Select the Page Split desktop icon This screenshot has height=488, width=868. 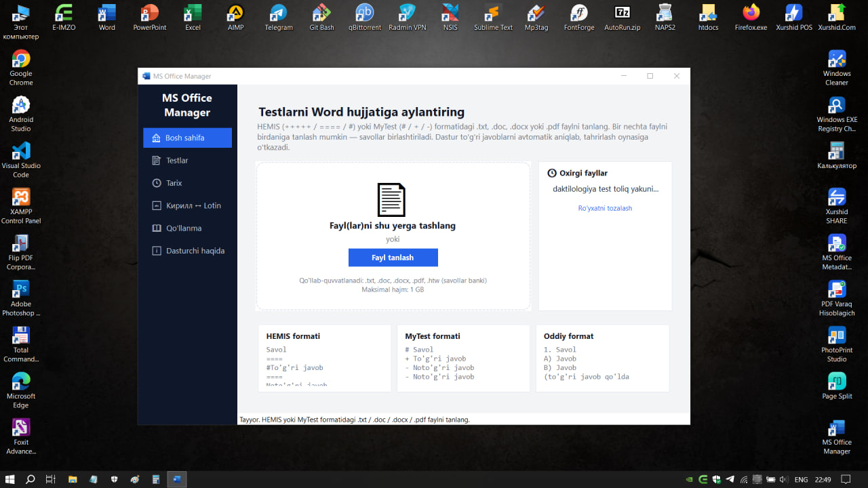tap(837, 386)
